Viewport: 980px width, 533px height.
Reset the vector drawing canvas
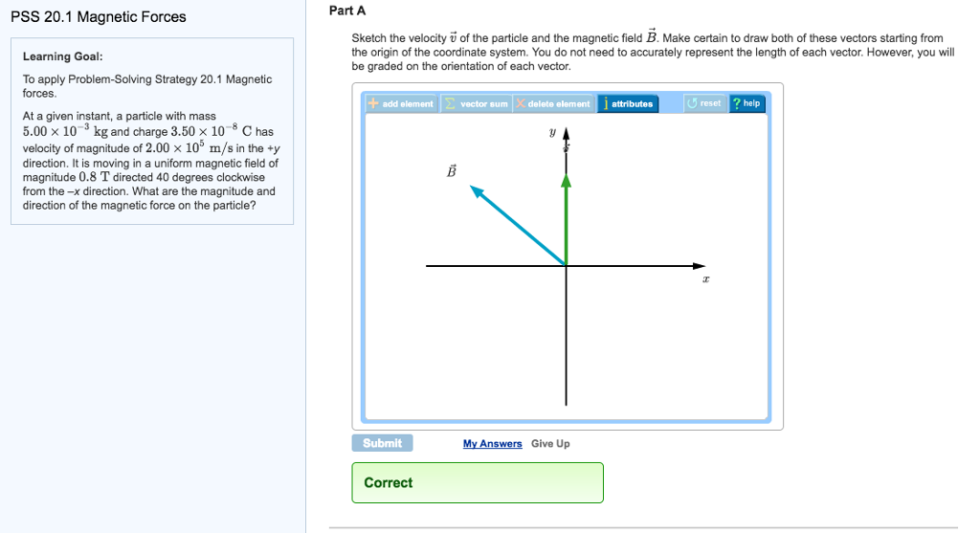704,103
